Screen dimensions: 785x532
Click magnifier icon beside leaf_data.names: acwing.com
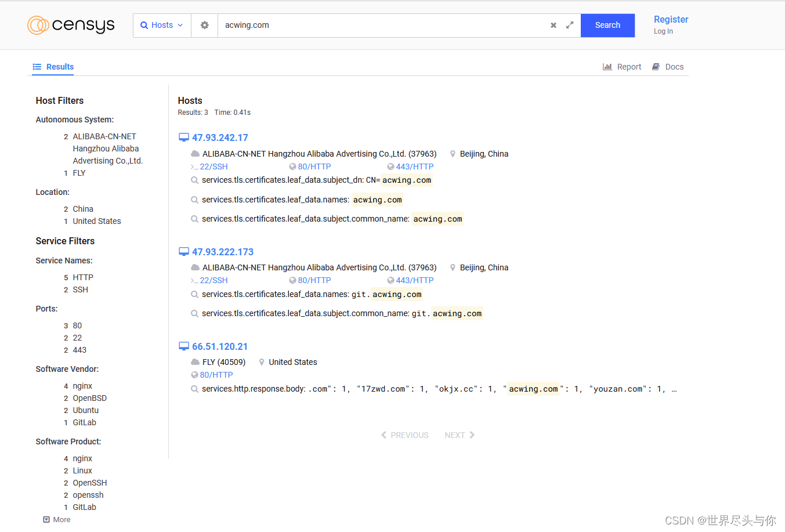[195, 200]
